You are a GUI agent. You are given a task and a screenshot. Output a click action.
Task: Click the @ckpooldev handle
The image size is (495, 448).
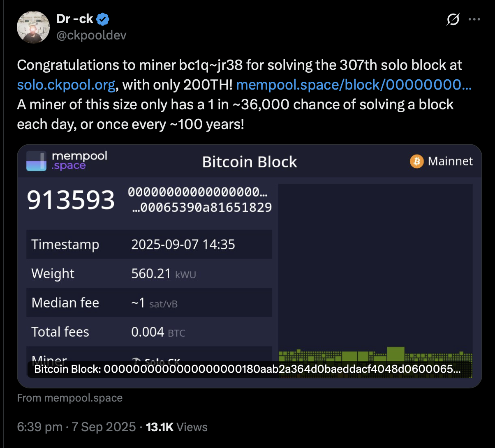coord(91,35)
